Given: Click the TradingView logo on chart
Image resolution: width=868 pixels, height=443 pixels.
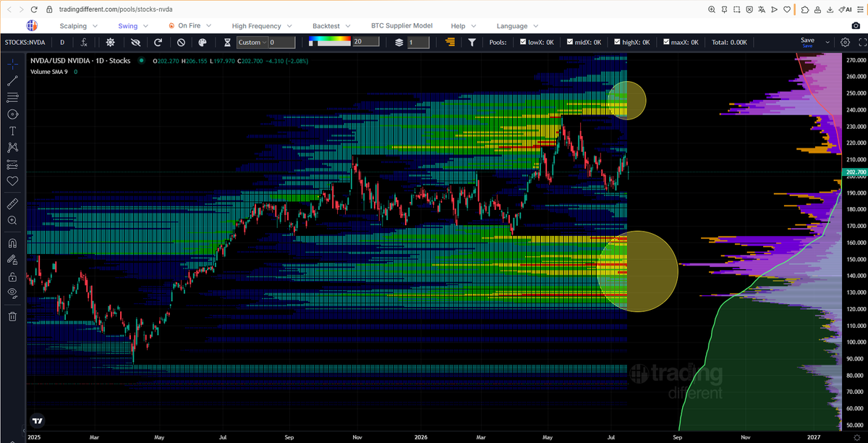Looking at the screenshot, I should (37, 420).
